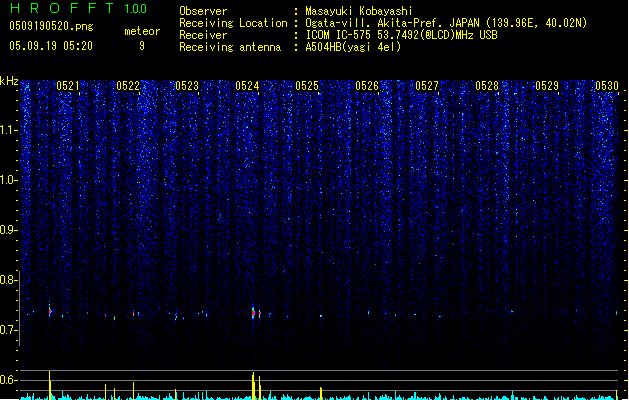Click the yellow intensity peak near 0525
Screen dimensions: 629x400
tap(321, 393)
